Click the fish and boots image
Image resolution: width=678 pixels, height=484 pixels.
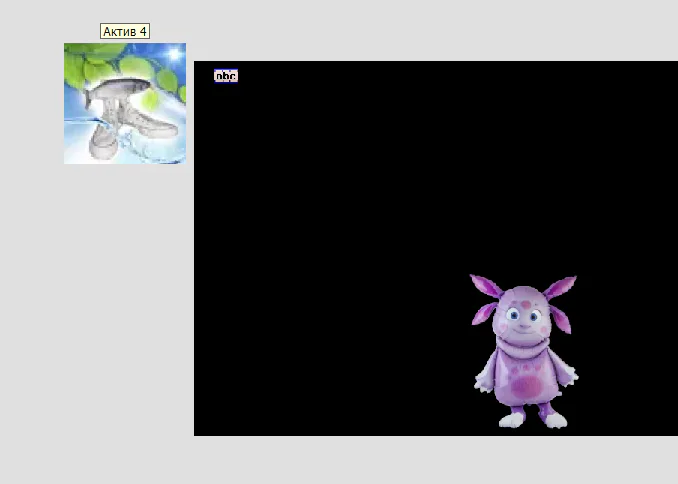point(125,103)
